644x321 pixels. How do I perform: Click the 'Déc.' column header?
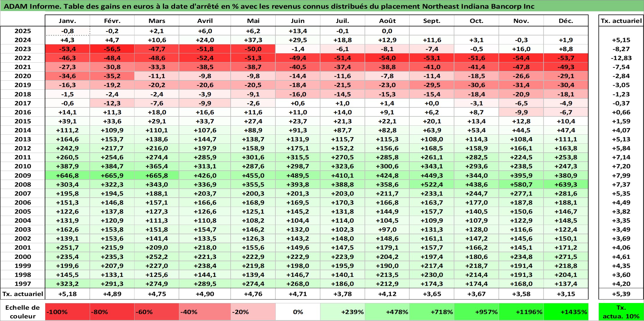[566, 21]
